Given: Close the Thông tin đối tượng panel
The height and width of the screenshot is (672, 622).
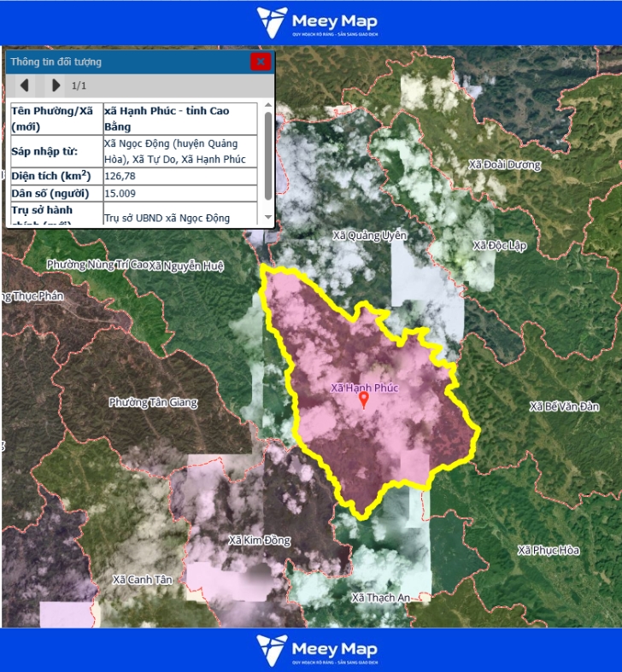Looking at the screenshot, I should coord(261,61).
